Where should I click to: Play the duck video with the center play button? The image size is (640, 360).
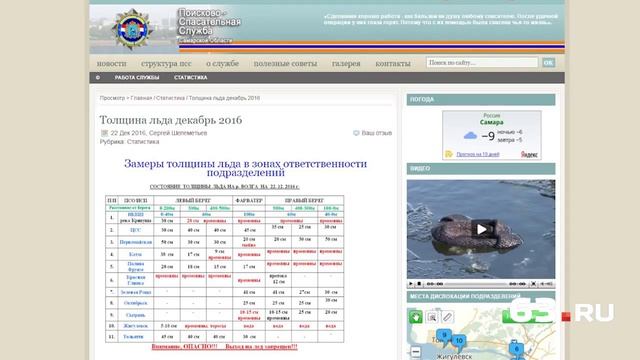(x=481, y=229)
